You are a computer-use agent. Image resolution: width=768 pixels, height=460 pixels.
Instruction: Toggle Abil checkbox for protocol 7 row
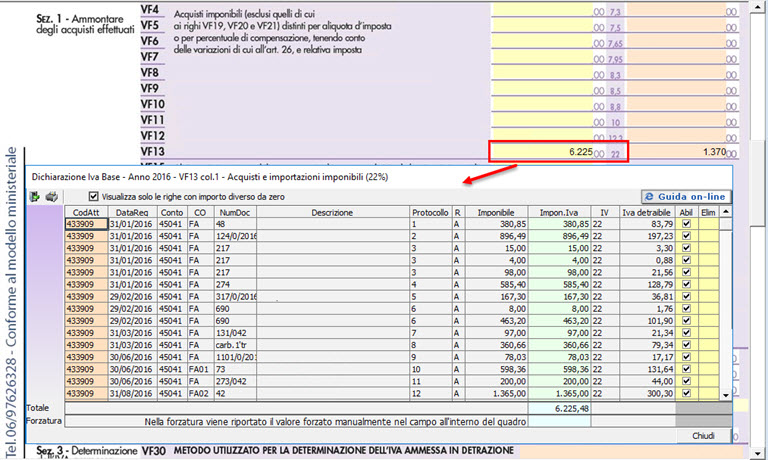tap(686, 333)
